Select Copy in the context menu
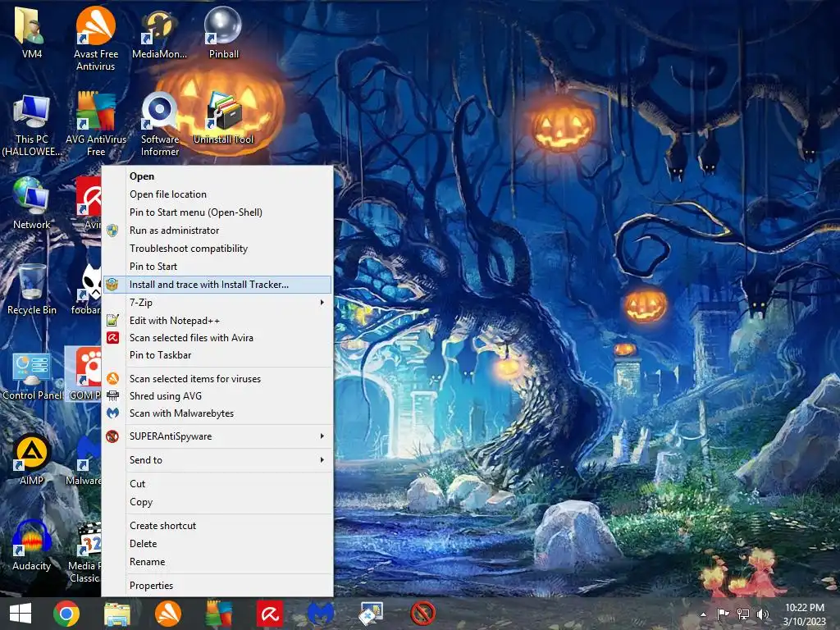This screenshot has width=840, height=630. pyautogui.click(x=217, y=502)
